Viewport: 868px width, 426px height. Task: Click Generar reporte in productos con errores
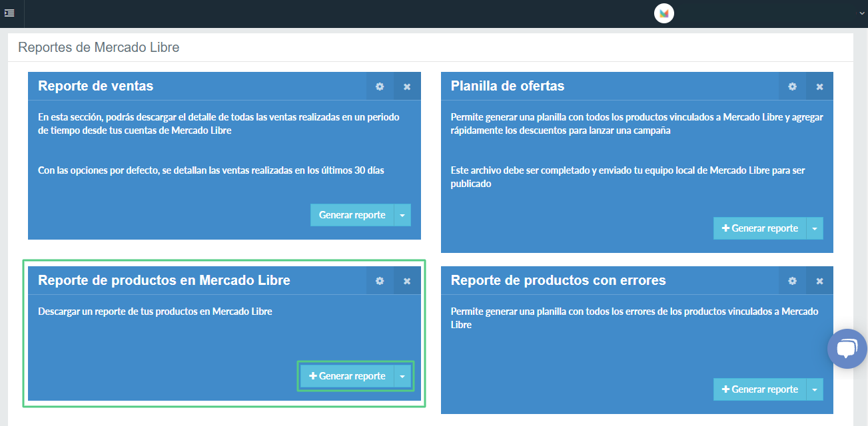coord(760,389)
